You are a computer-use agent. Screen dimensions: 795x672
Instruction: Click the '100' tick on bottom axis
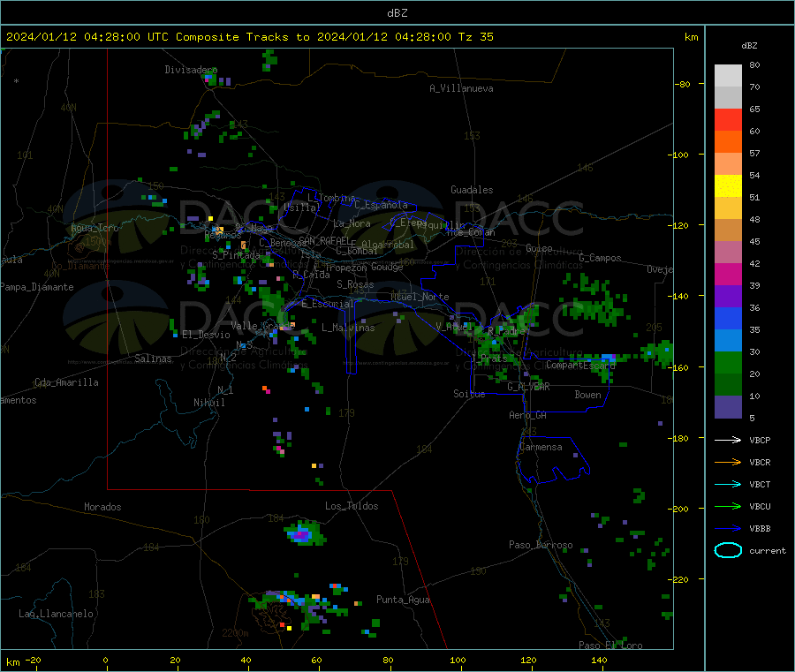point(458,660)
